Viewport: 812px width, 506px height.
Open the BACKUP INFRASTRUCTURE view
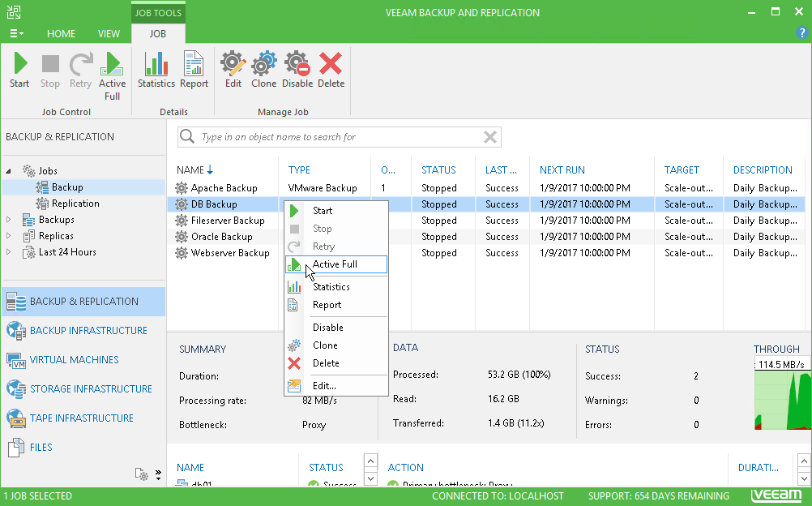click(83, 331)
